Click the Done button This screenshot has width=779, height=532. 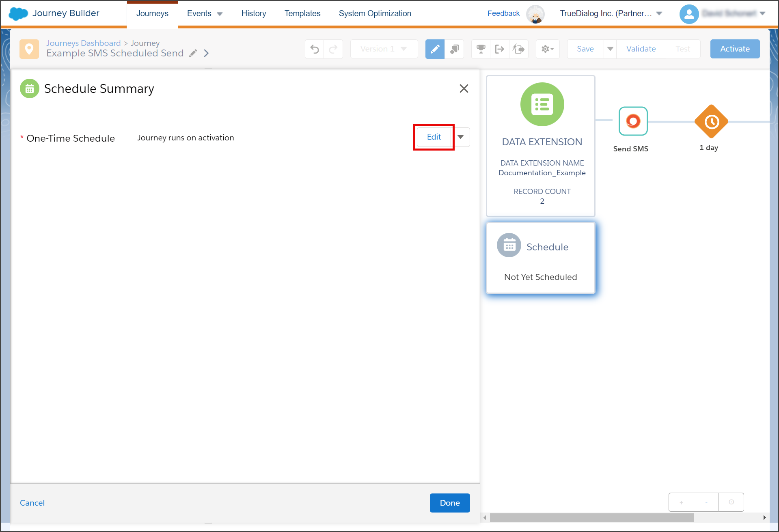(x=450, y=503)
